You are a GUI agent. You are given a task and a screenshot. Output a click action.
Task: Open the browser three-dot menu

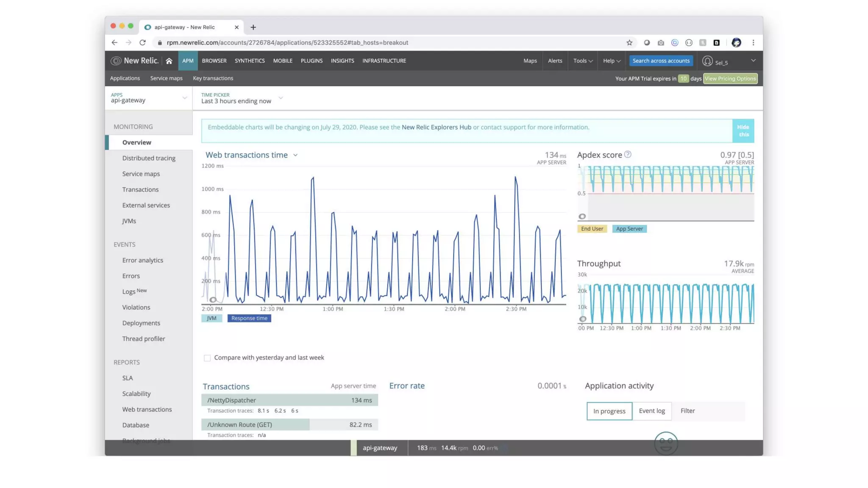point(753,43)
